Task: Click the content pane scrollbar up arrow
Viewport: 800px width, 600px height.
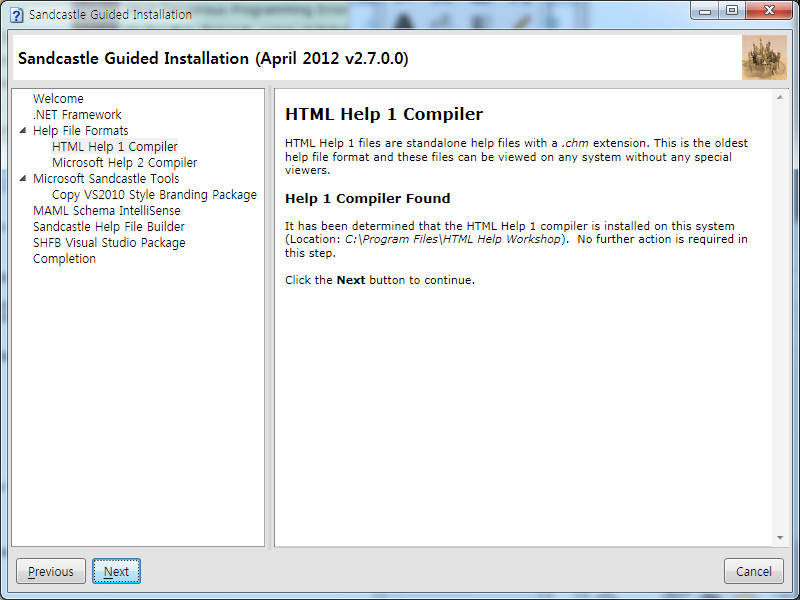Action: tap(779, 95)
